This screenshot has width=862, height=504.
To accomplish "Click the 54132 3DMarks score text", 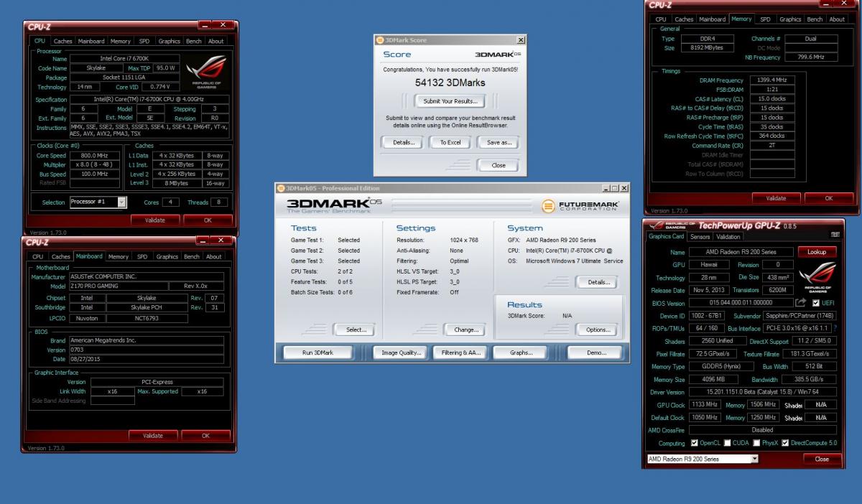I will (450, 83).
